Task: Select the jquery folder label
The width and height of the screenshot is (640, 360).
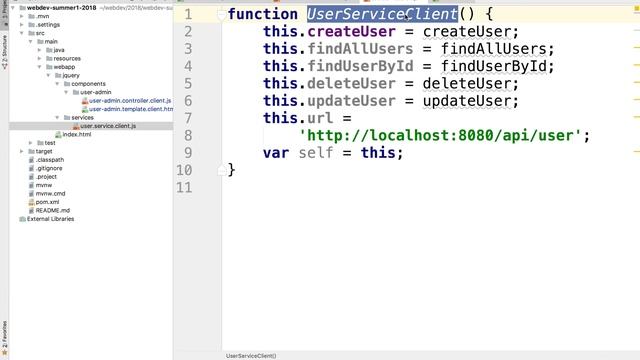Action: (71, 76)
